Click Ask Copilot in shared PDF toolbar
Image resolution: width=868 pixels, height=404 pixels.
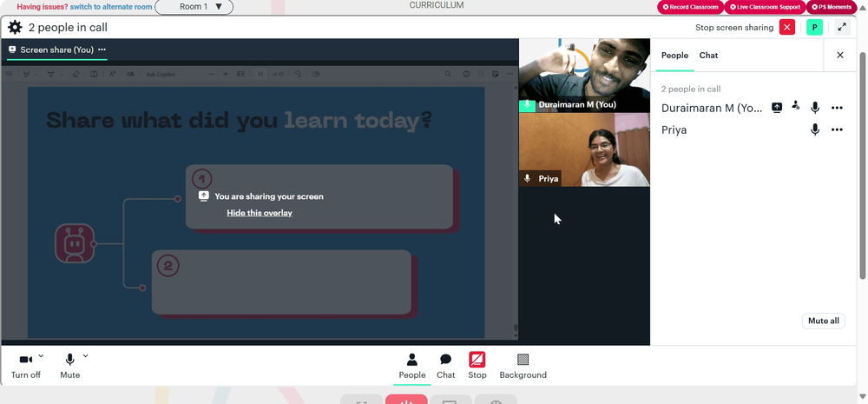(x=161, y=74)
